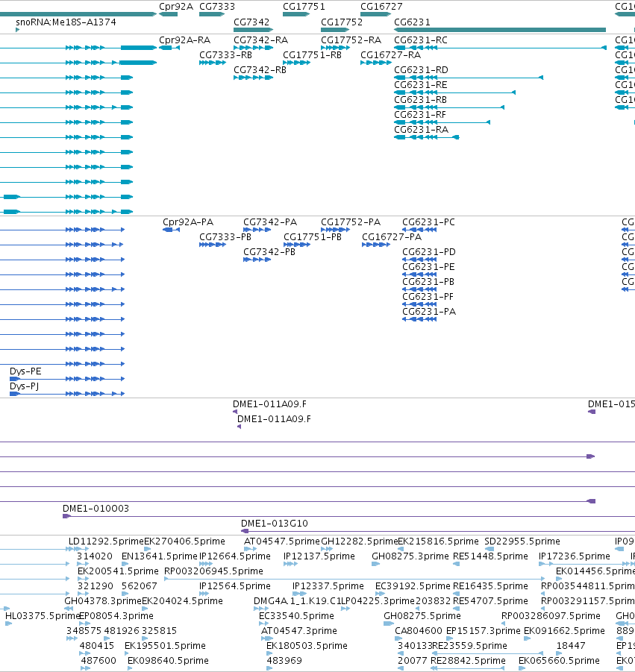
Task: Open EST RP003286097.5prime
Action: 551,616
